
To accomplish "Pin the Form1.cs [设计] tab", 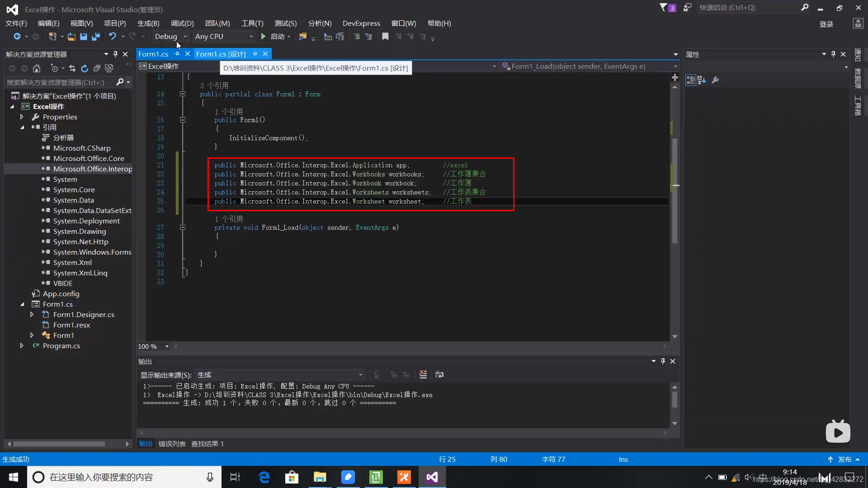I will point(255,54).
